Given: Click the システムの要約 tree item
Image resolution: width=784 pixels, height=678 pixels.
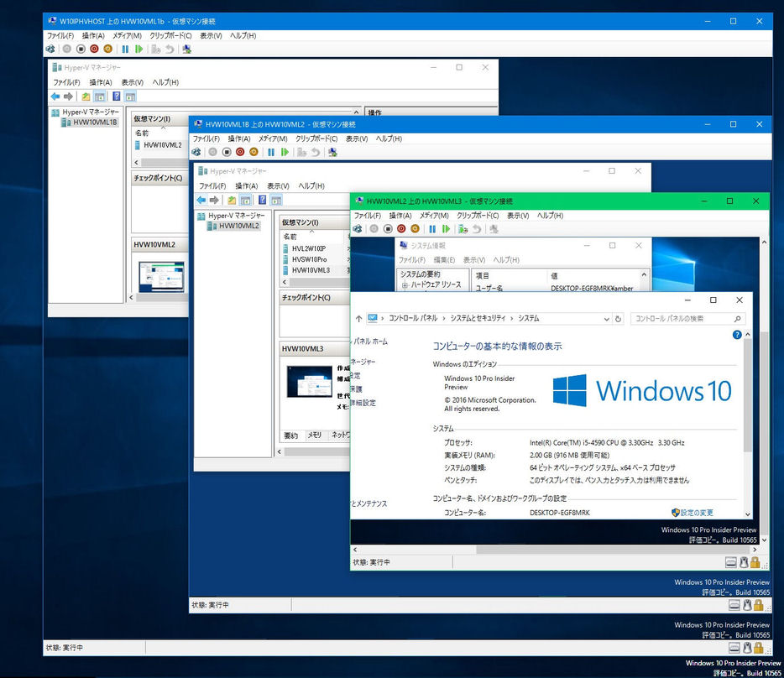Looking at the screenshot, I should tap(420, 274).
